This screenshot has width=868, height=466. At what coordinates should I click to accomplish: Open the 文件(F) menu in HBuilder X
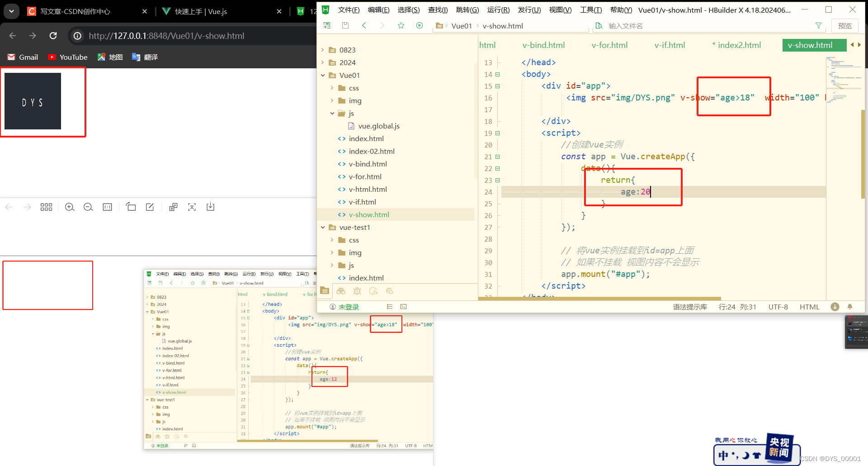[x=349, y=10]
